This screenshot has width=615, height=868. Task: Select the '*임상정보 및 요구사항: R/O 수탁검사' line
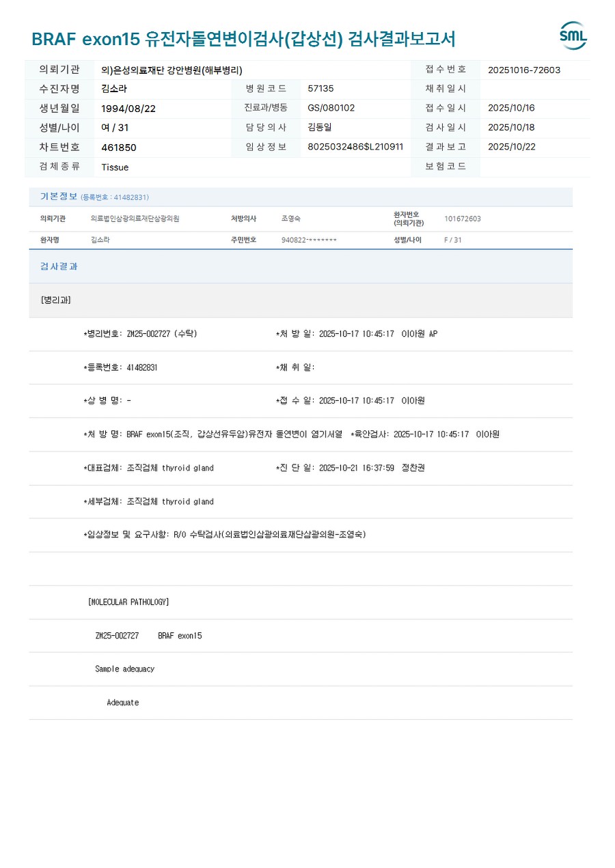[224, 535]
